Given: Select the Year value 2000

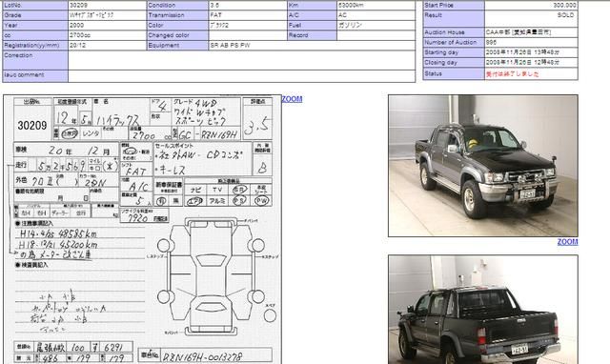Looking at the screenshot, I should point(76,26).
